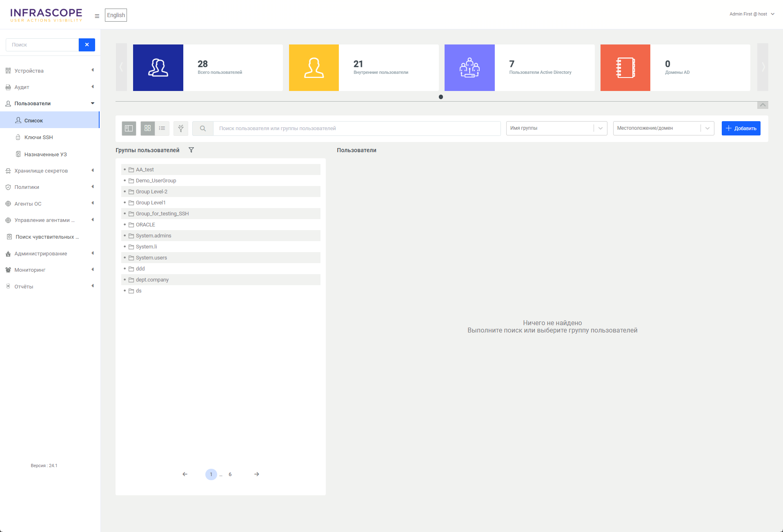783x532 pixels.
Task: Open the filter options in toolbar
Action: click(x=181, y=129)
